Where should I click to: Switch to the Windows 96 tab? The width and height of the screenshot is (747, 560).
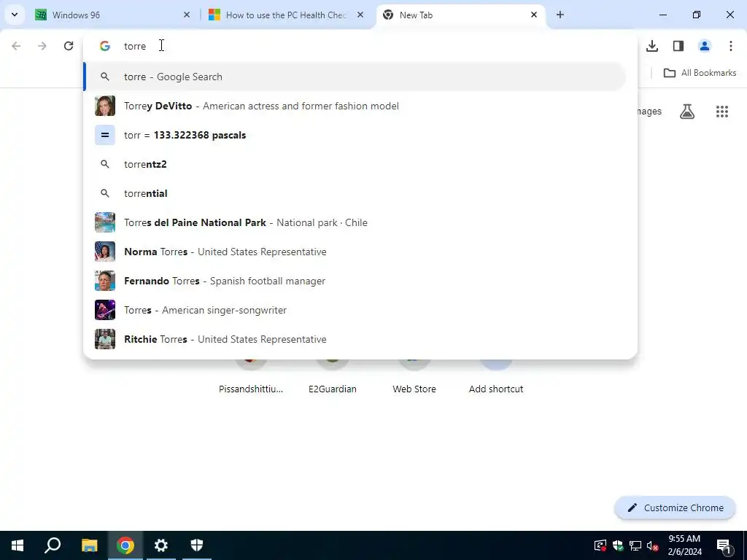pyautogui.click(x=113, y=15)
